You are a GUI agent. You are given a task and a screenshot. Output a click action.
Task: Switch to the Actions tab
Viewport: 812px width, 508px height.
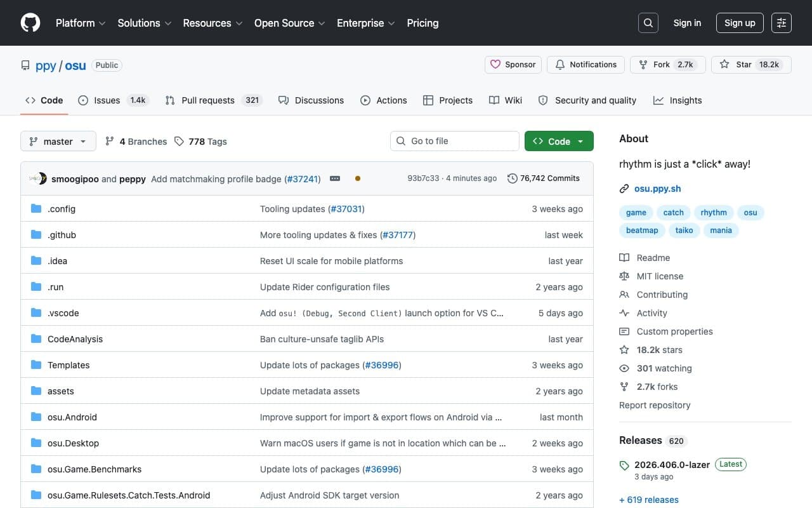[384, 100]
